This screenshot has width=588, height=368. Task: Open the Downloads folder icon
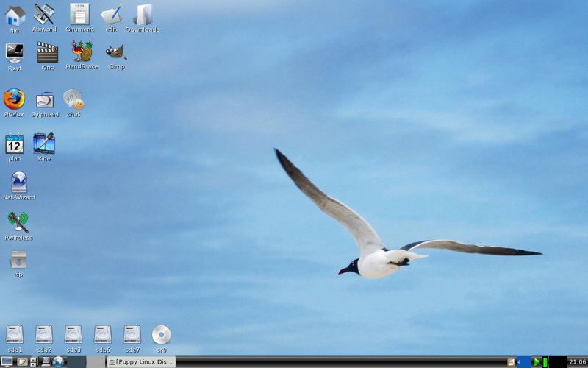coord(143,14)
